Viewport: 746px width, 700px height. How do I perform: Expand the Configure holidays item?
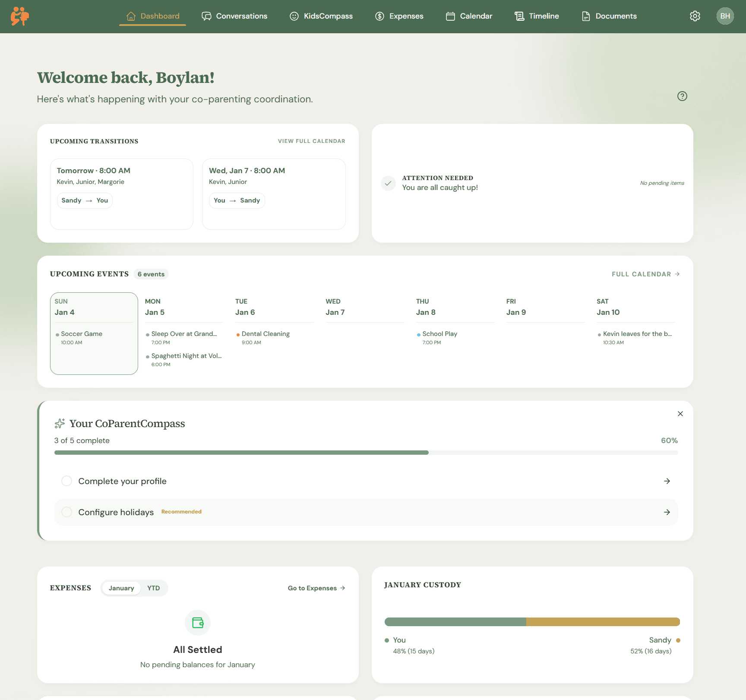coord(667,512)
